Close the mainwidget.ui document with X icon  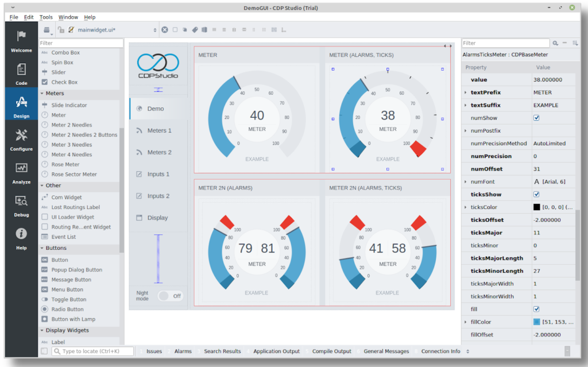165,30
